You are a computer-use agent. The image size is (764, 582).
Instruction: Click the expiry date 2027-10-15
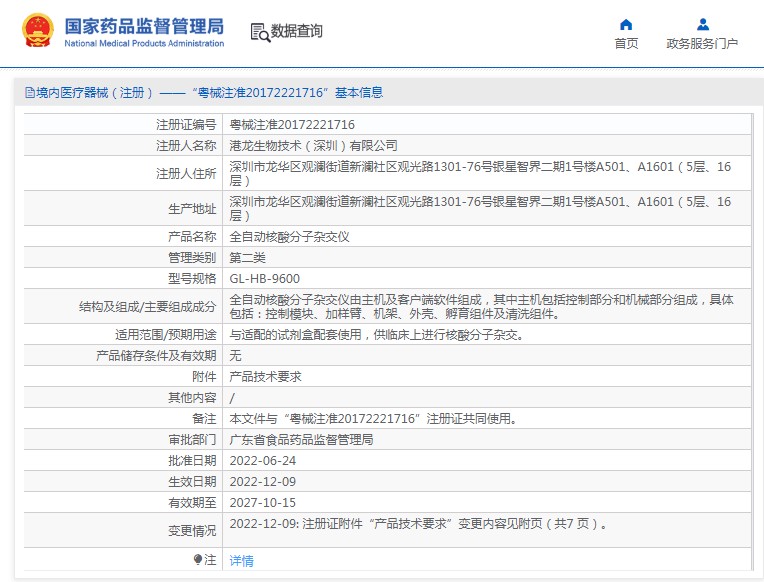(x=262, y=502)
